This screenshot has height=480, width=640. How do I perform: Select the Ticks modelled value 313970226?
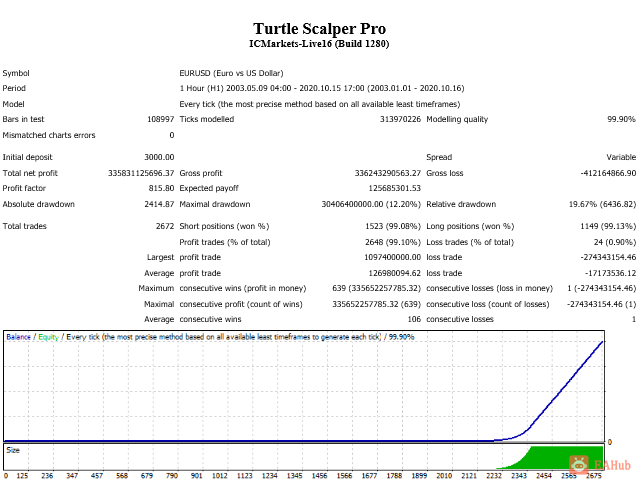click(x=400, y=119)
